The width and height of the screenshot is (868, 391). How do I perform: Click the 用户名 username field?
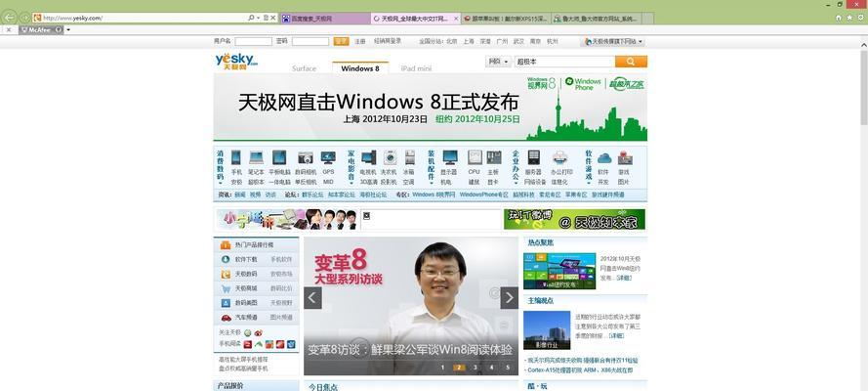(x=254, y=41)
